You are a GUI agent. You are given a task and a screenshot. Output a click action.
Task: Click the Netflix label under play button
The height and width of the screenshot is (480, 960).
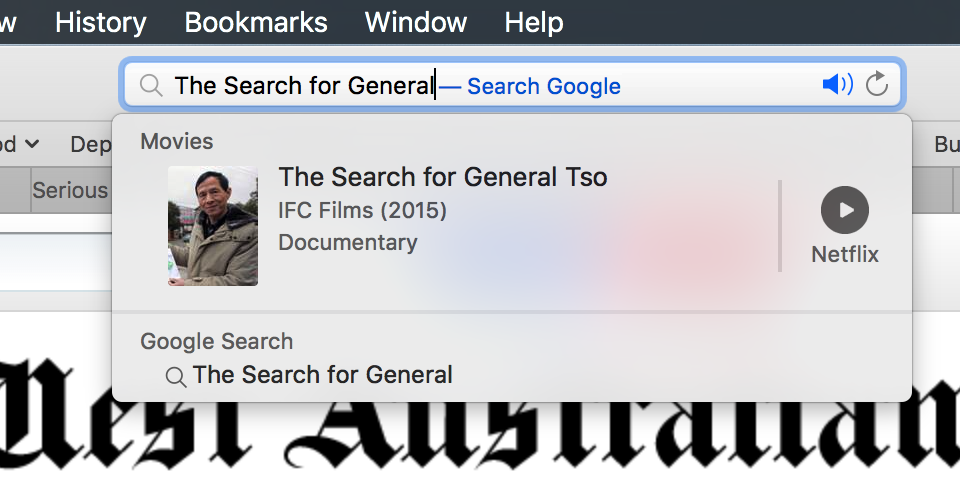845,254
